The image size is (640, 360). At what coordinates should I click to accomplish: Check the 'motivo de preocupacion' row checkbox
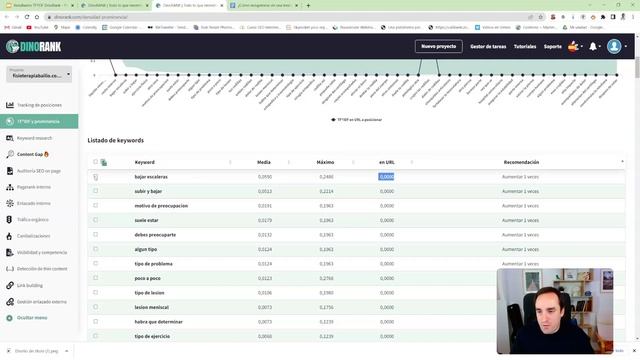(96, 205)
